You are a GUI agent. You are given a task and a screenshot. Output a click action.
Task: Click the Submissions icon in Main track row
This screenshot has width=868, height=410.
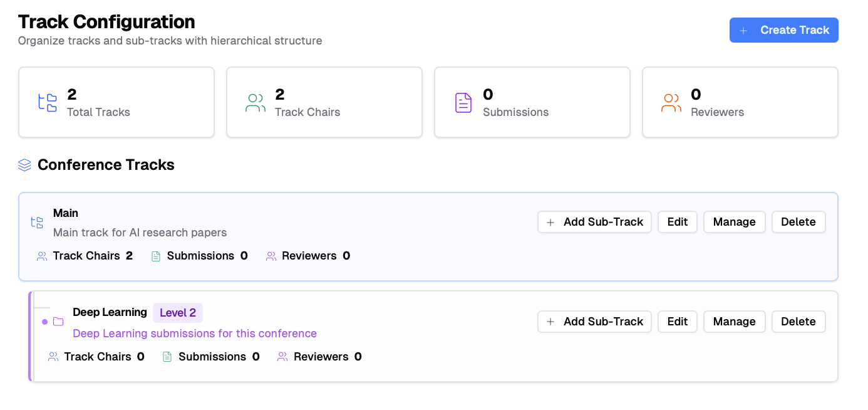[x=157, y=256]
